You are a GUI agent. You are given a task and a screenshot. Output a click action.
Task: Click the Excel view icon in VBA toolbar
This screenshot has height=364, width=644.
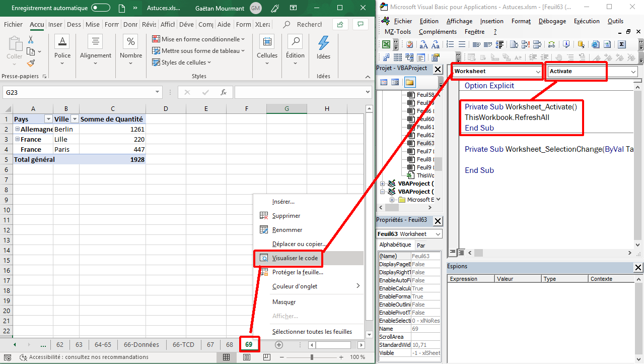tap(386, 44)
